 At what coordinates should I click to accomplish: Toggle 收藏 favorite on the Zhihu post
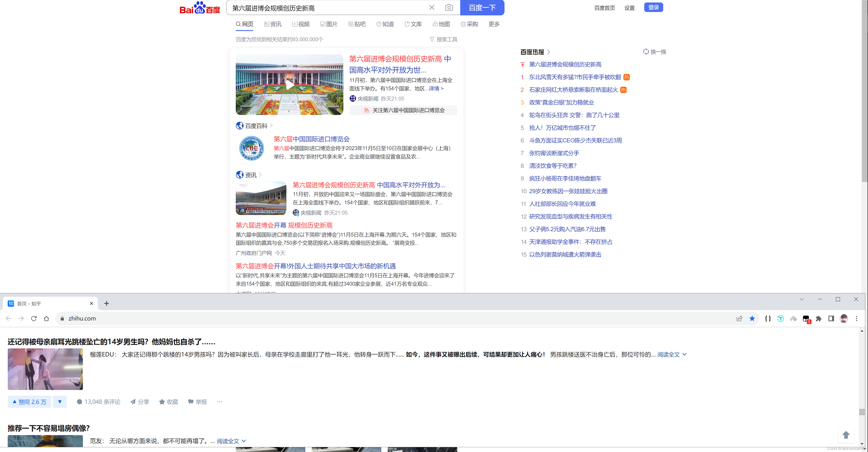pyautogui.click(x=168, y=402)
